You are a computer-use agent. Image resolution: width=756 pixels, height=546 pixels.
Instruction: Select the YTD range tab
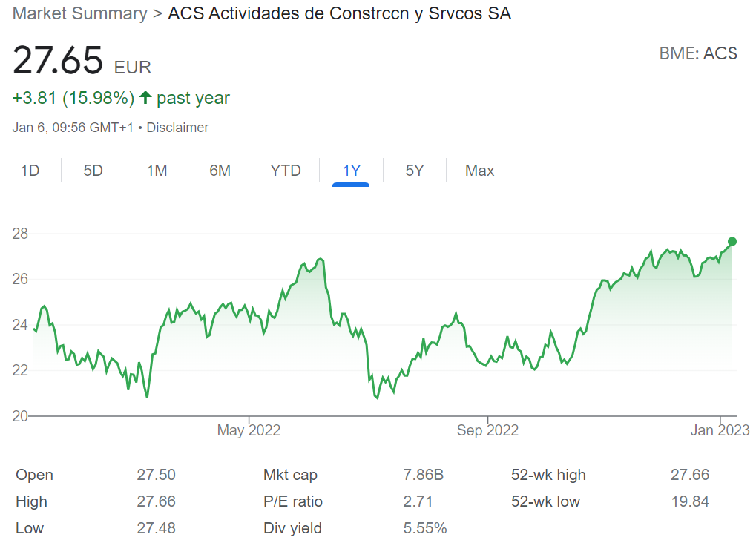point(286,171)
